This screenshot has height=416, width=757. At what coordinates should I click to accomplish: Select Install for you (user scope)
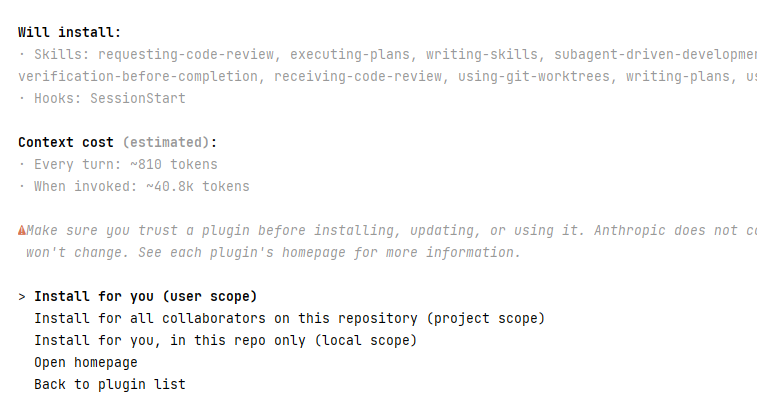pyautogui.click(x=145, y=296)
